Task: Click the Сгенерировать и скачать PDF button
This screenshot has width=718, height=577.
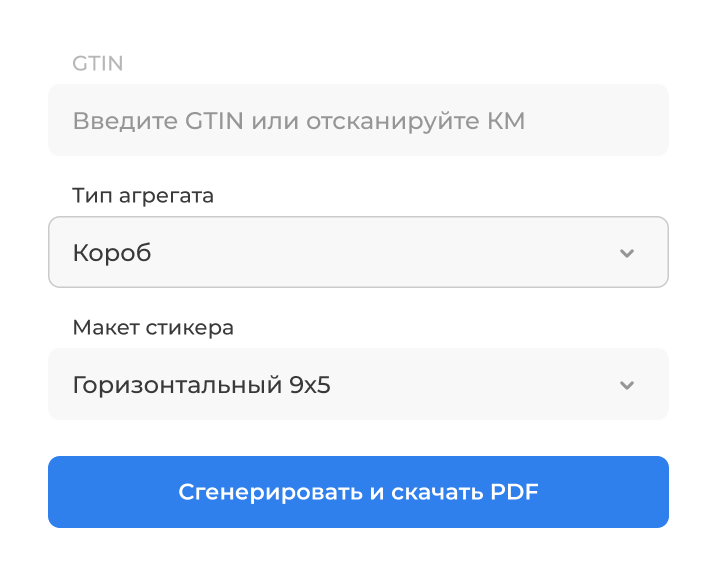Action: pyautogui.click(x=358, y=492)
